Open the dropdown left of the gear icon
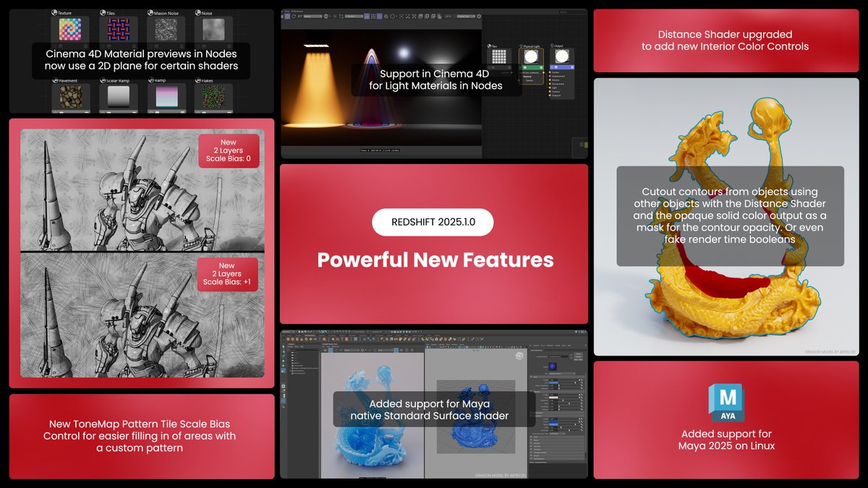This screenshot has width=868, height=488. point(466,16)
